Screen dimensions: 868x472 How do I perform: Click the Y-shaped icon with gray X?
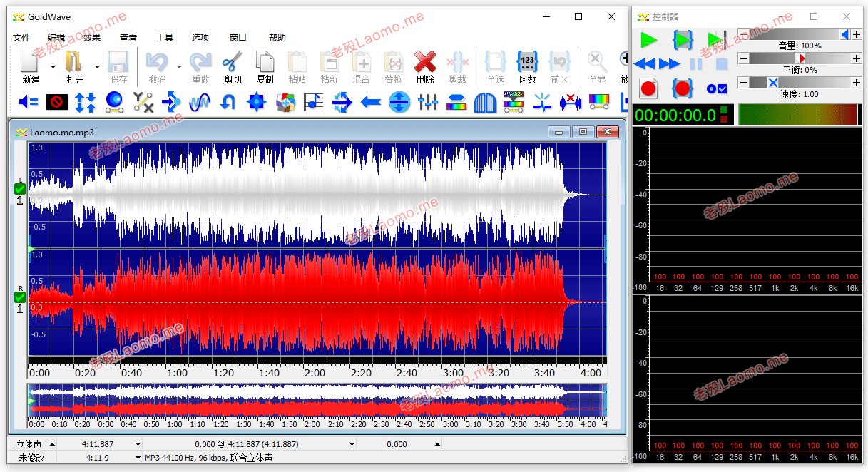pos(143,102)
